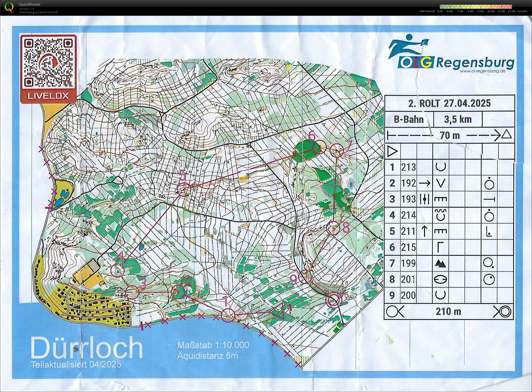This screenshot has height=392, width=532.
Task: Click the B-Bahn course name cell
Action: [x=409, y=119]
